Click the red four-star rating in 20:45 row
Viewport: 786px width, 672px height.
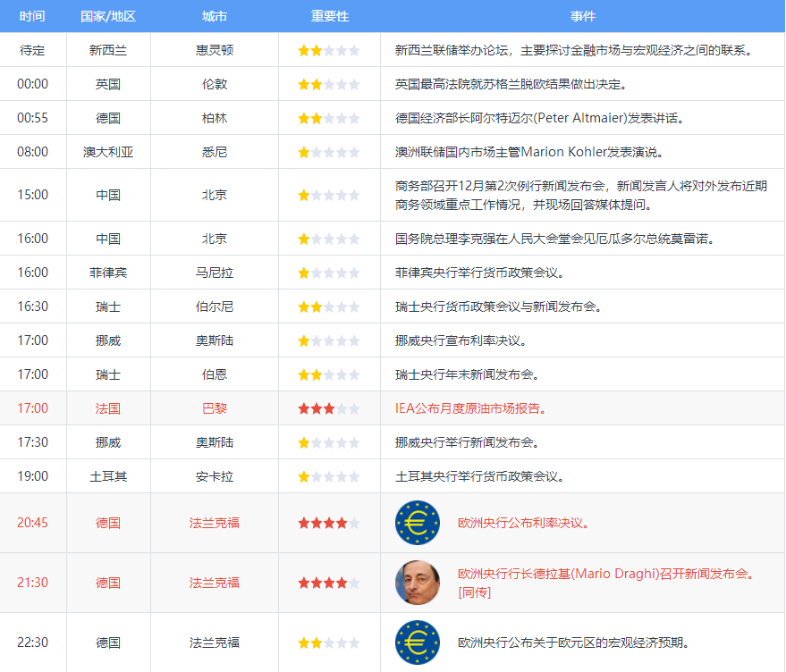click(329, 524)
